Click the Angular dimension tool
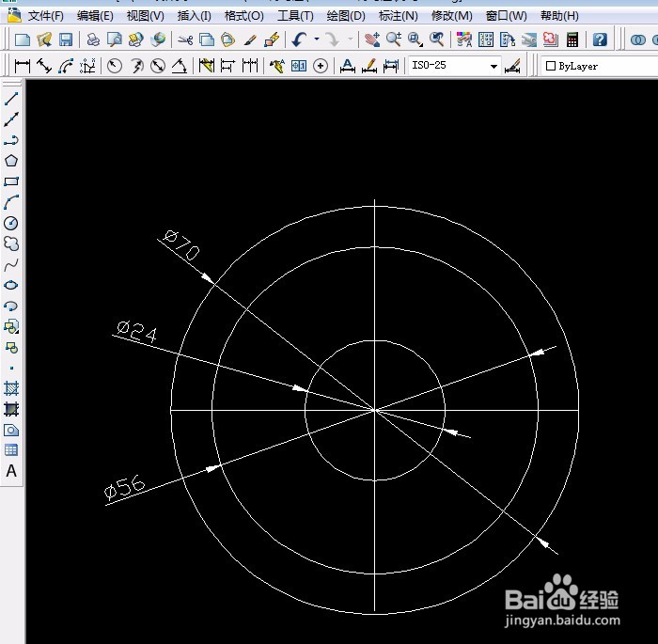This screenshot has width=658, height=644. (x=180, y=66)
